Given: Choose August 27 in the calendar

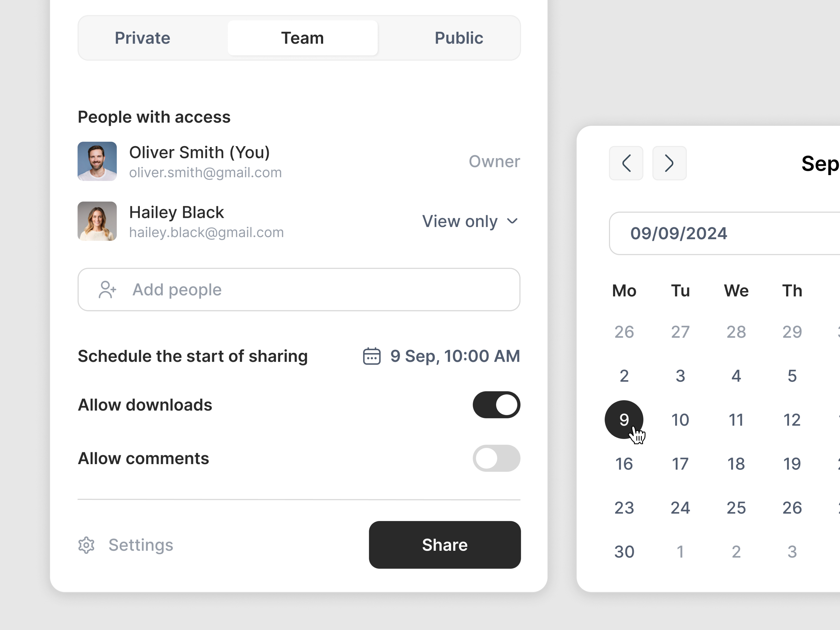Looking at the screenshot, I should pos(680,332).
